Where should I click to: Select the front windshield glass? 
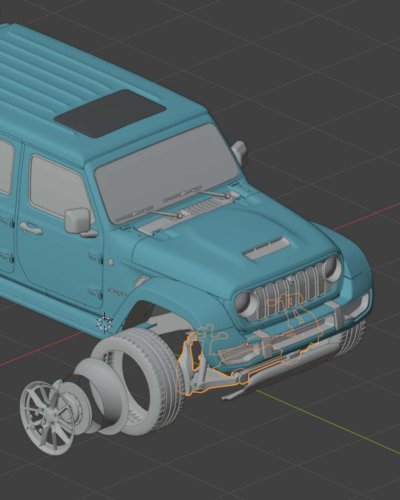pyautogui.click(x=167, y=175)
